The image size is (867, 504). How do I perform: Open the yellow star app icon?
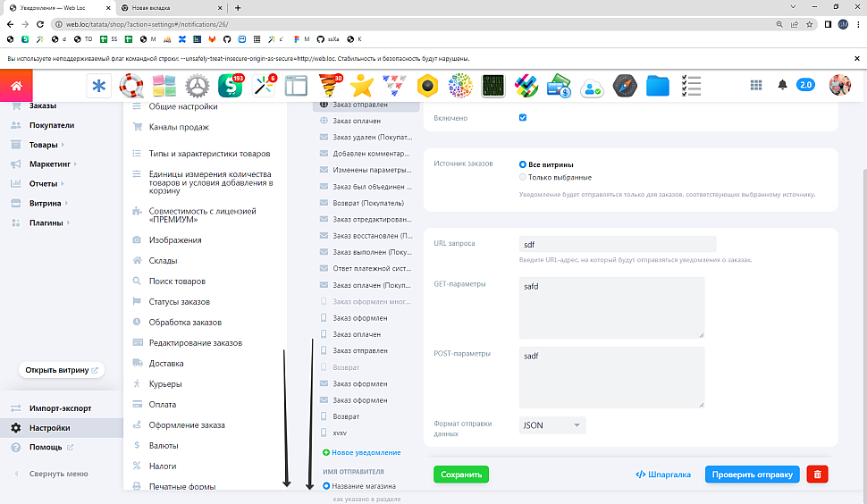tap(362, 86)
